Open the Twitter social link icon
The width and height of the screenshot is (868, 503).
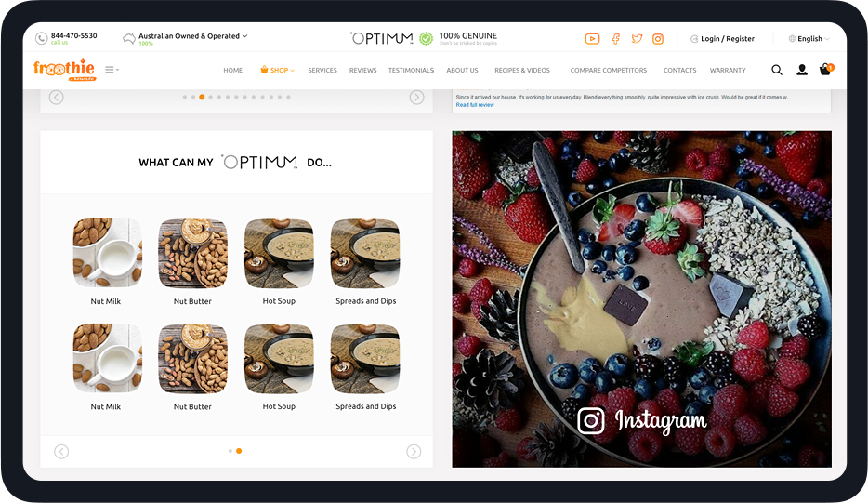coord(637,39)
